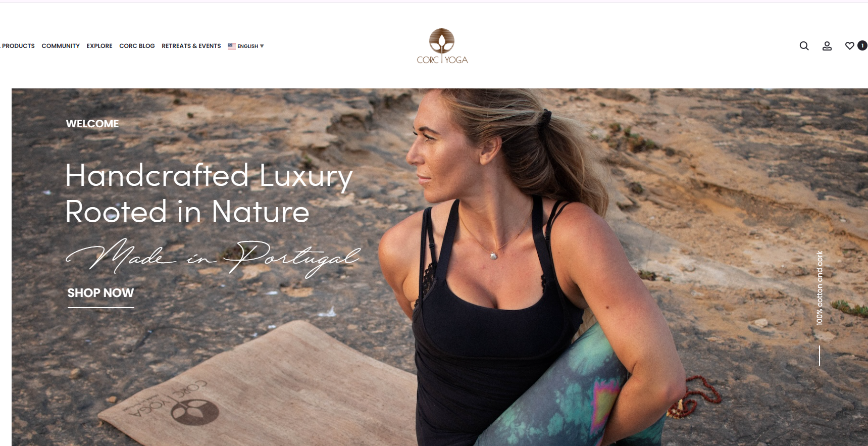Click the US flag icon
The height and width of the screenshot is (446, 868).
click(231, 46)
